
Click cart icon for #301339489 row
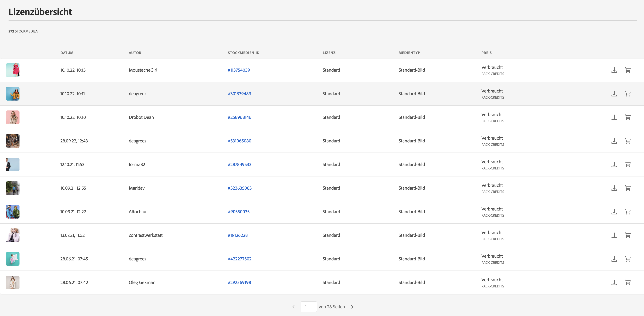click(x=628, y=94)
